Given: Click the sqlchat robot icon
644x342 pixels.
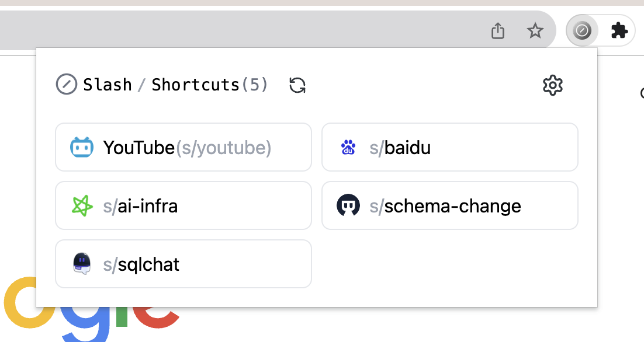Looking at the screenshot, I should tap(82, 264).
